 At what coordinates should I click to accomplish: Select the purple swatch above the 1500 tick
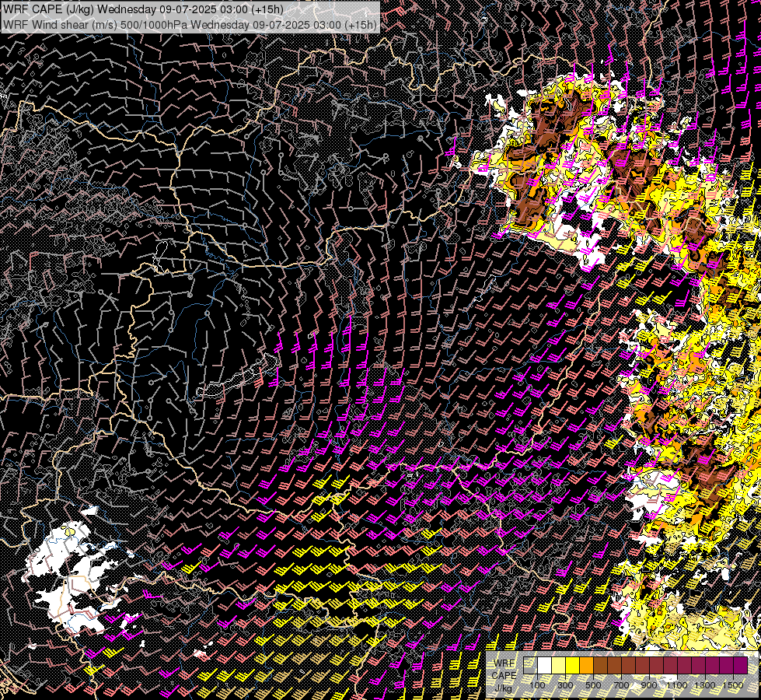(741, 666)
